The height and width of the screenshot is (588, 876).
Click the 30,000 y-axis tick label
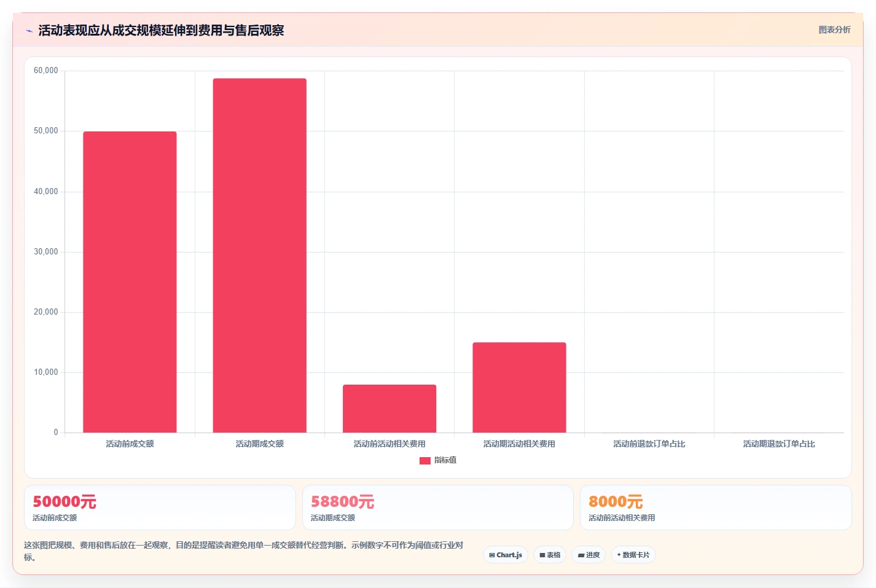pos(46,252)
